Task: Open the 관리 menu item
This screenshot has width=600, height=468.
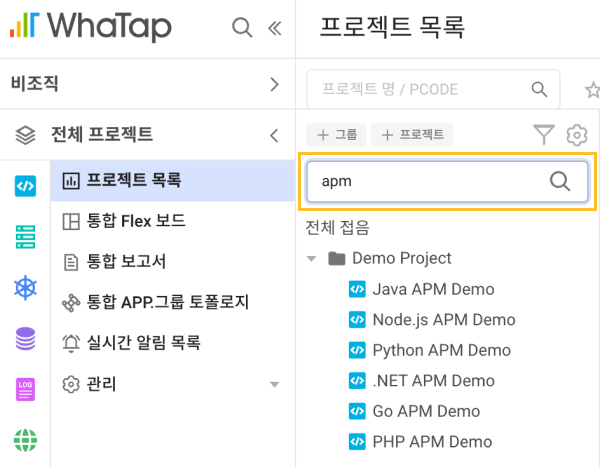Action: click(173, 384)
